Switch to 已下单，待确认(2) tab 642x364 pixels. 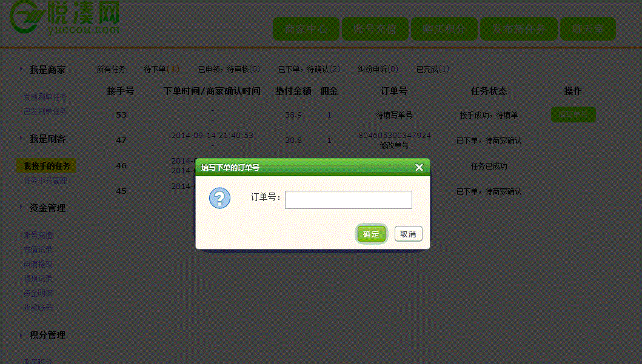(309, 69)
